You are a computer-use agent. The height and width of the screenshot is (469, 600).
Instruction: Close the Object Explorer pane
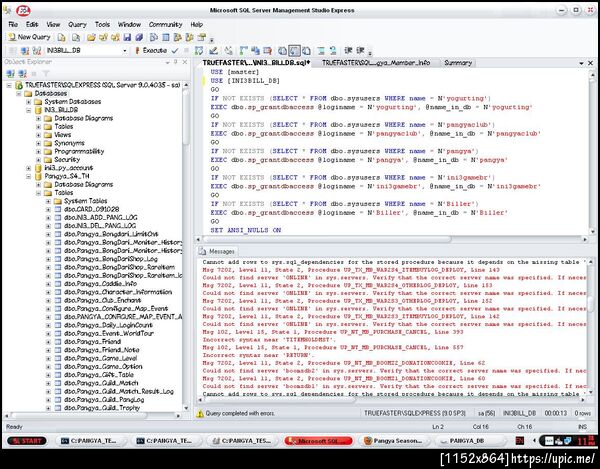click(x=185, y=62)
